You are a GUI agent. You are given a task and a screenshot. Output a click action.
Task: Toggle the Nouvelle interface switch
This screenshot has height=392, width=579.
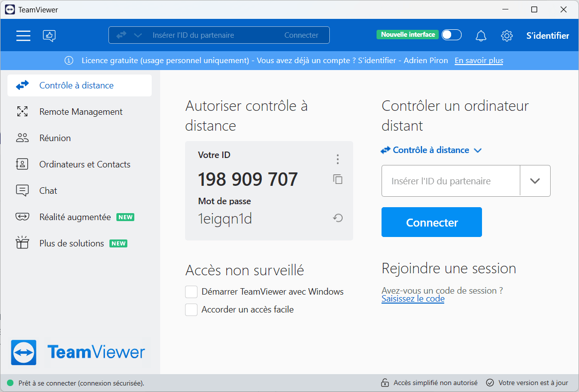coord(452,35)
